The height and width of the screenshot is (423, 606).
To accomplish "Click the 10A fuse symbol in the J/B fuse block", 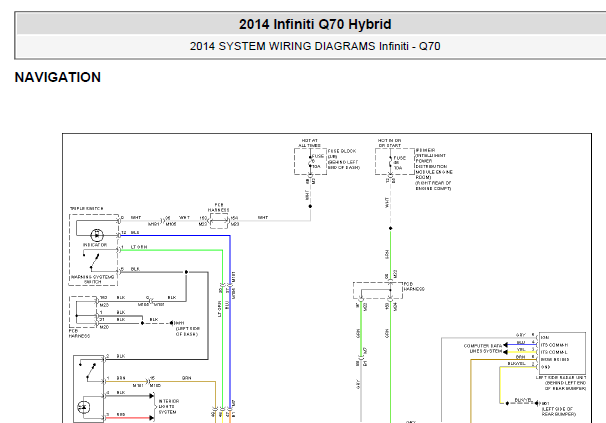I will coord(310,161).
